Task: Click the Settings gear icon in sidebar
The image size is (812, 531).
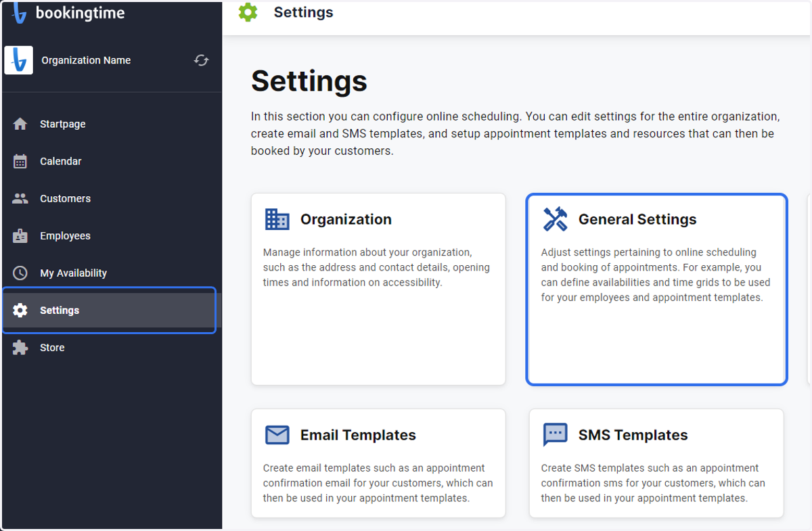Action: click(x=20, y=310)
